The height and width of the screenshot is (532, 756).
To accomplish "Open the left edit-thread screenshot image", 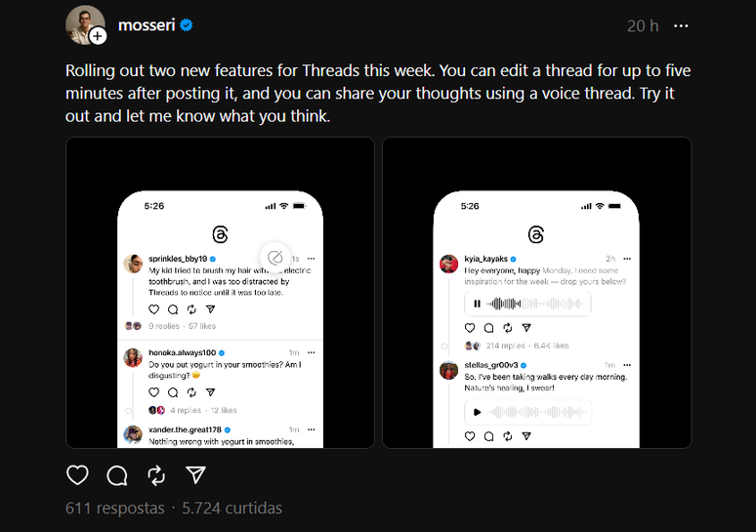I will click(x=220, y=292).
